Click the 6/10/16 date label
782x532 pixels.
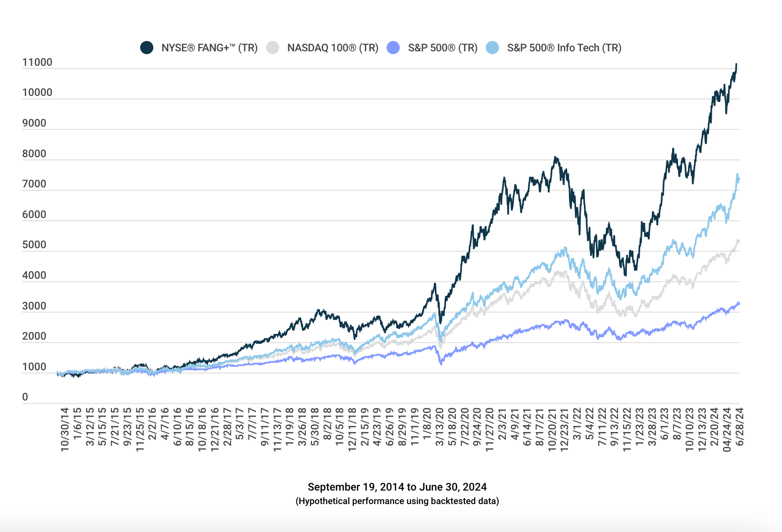(x=177, y=427)
